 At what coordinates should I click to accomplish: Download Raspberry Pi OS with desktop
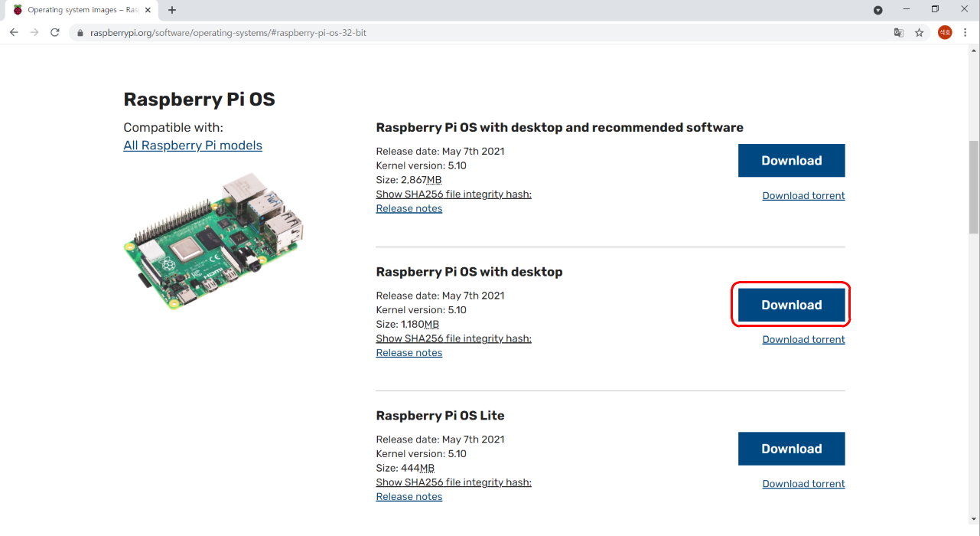click(792, 305)
